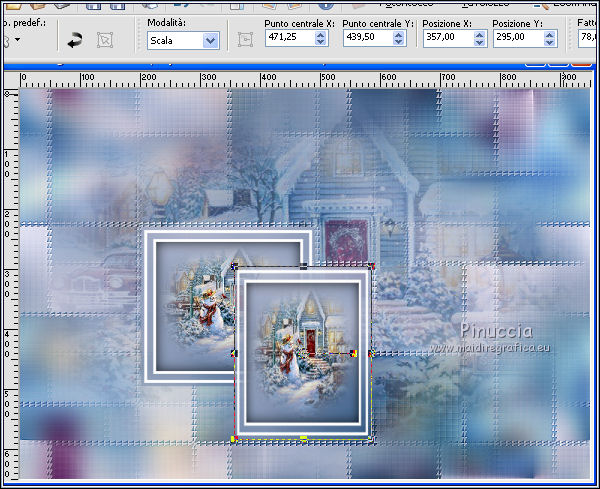
Task: Click the reset rectangle curved arrow icon
Action: pyautogui.click(x=75, y=40)
